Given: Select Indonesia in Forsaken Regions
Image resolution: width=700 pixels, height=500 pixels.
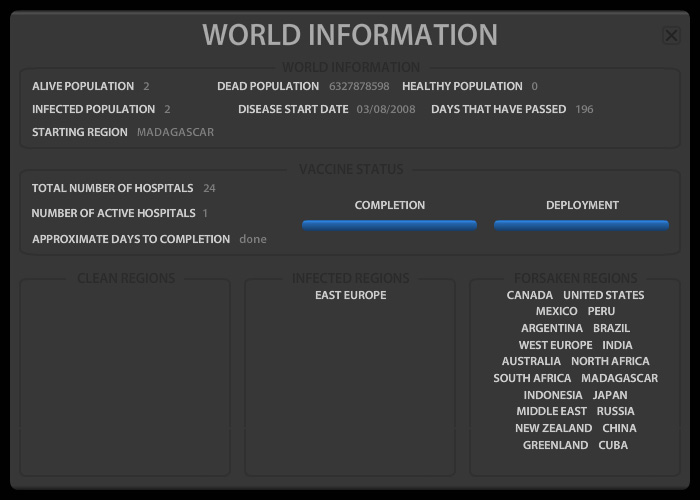Looking at the screenshot, I should (553, 395).
